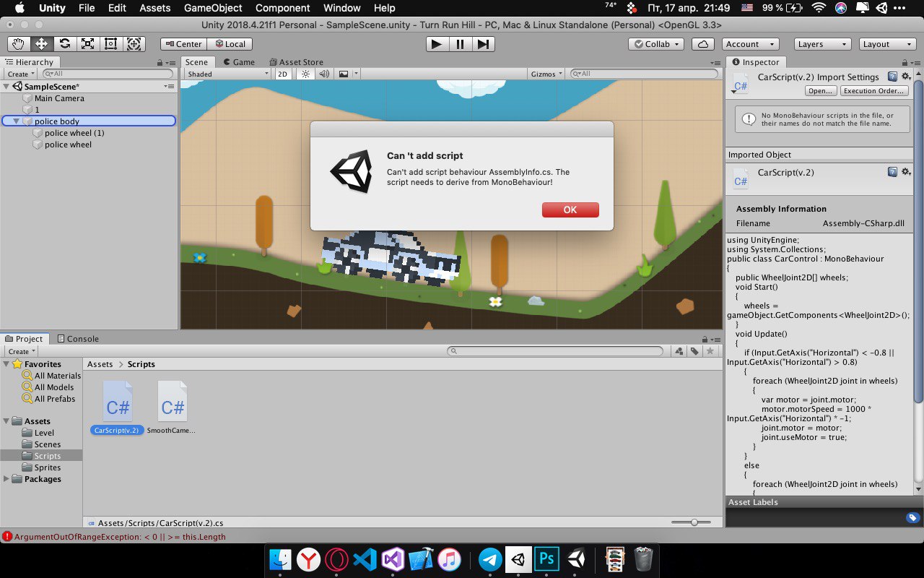This screenshot has height=578, width=924.
Task: Search by label tag icon in Project
Action: point(694,351)
